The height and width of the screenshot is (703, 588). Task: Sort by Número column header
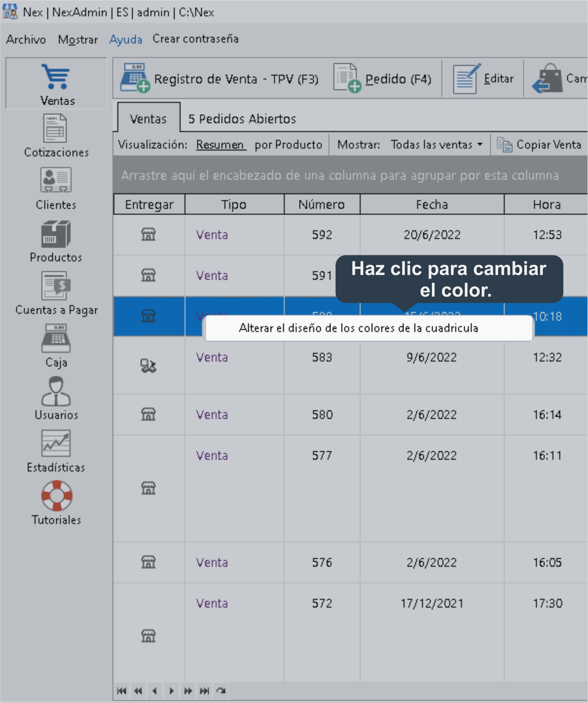pyautogui.click(x=322, y=204)
